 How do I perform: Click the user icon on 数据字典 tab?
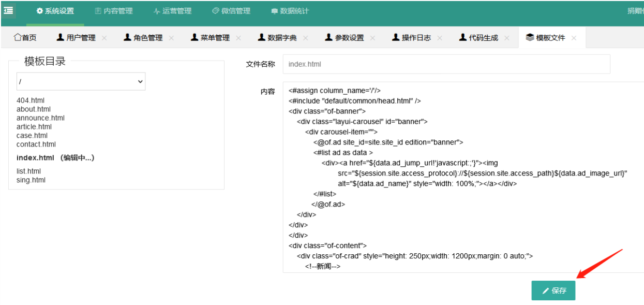pos(262,37)
